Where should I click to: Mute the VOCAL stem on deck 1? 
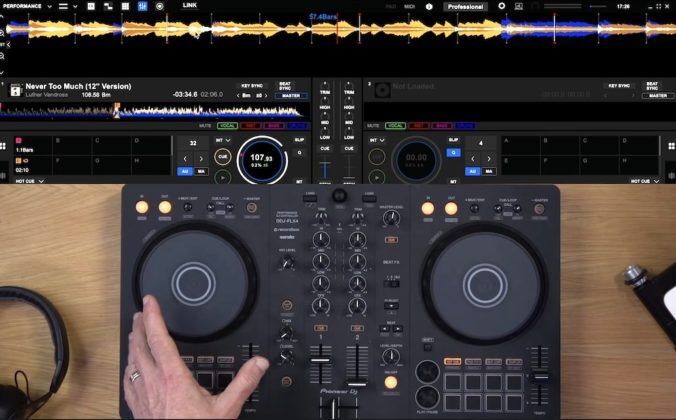(x=227, y=125)
